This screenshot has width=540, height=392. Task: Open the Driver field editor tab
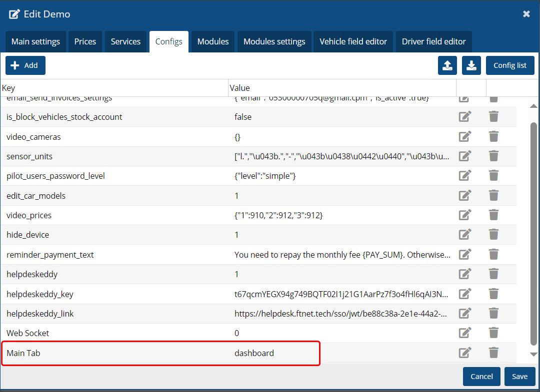(x=433, y=41)
